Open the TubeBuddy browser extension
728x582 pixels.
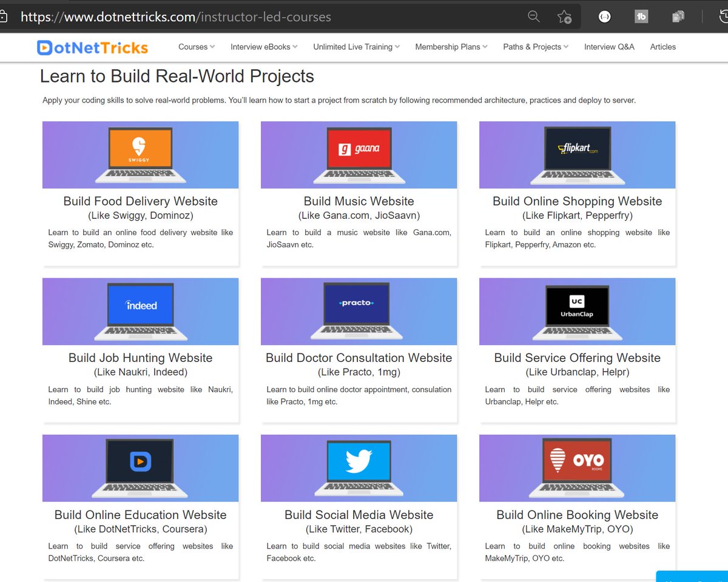tap(641, 16)
